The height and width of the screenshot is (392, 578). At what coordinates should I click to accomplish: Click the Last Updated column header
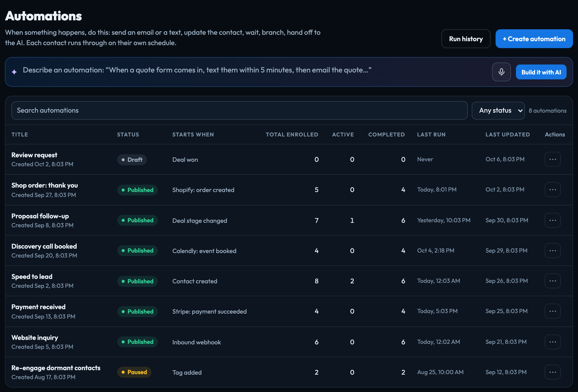508,134
